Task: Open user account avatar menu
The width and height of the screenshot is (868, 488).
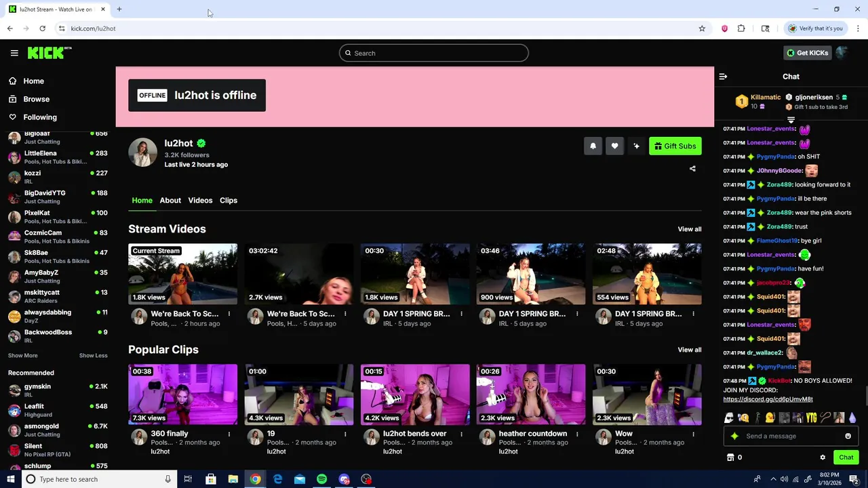Action: [842, 53]
